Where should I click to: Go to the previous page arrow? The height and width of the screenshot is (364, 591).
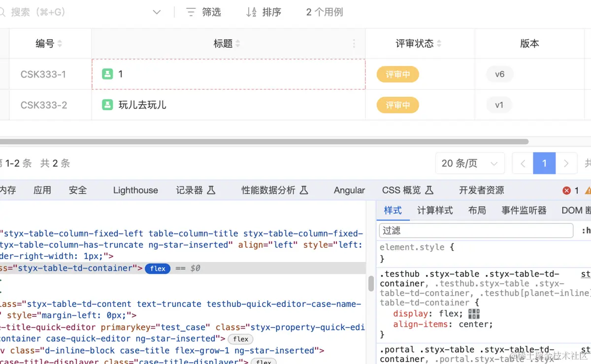click(523, 163)
